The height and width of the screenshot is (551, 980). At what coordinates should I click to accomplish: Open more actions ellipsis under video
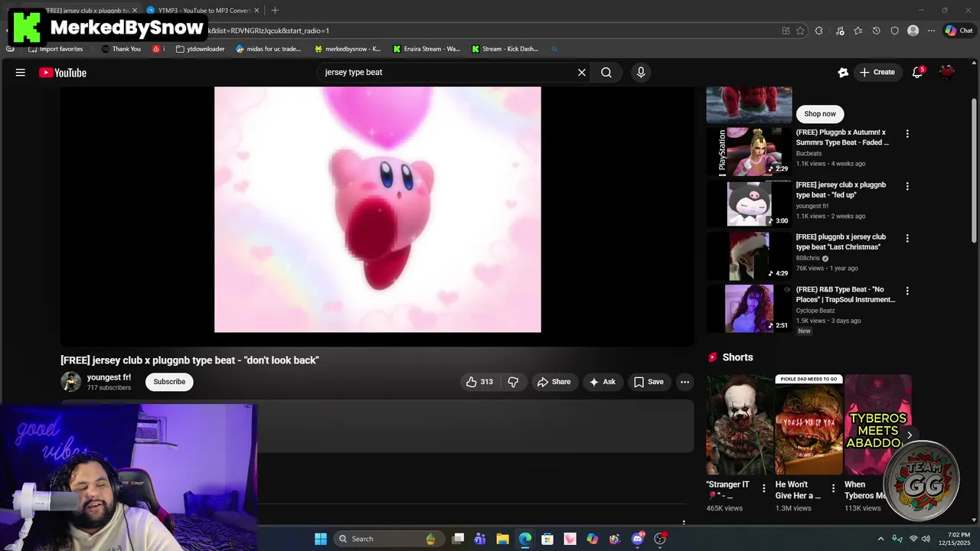685,382
